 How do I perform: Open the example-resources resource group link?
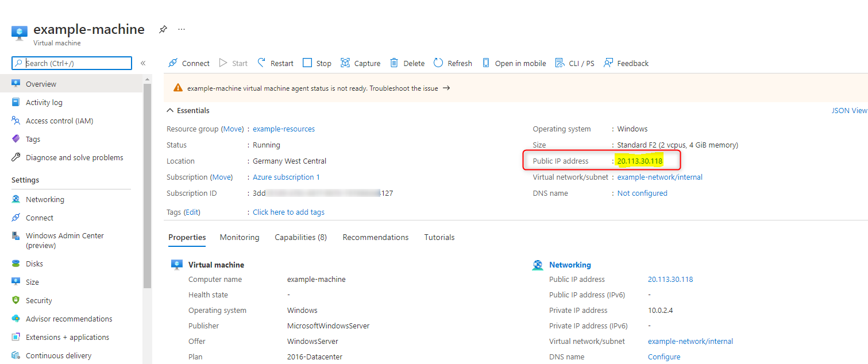284,129
